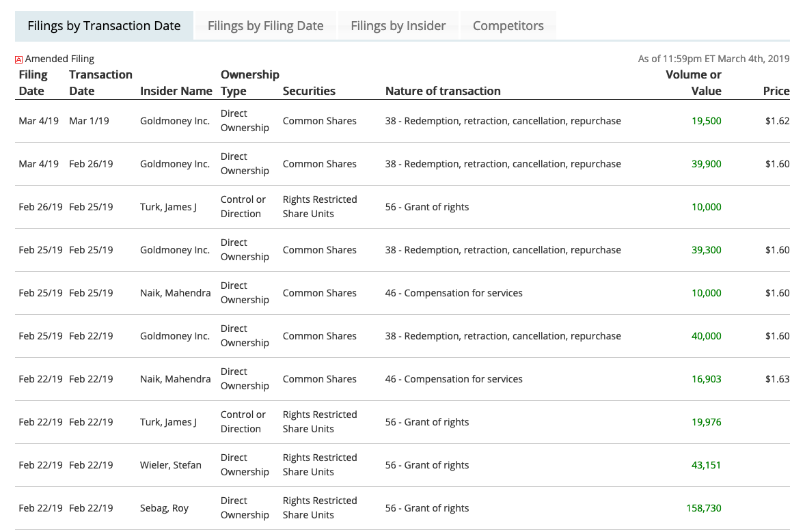Click the Securities column header

tap(309, 91)
